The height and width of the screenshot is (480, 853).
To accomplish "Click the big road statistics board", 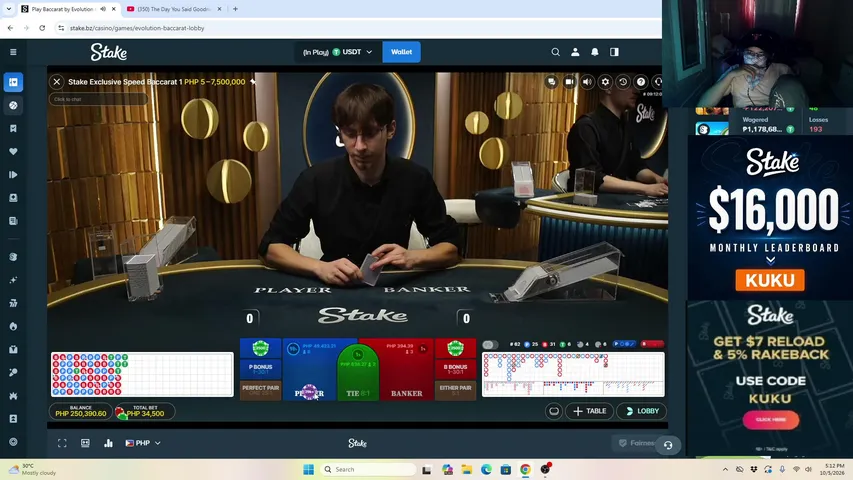I will (573, 374).
